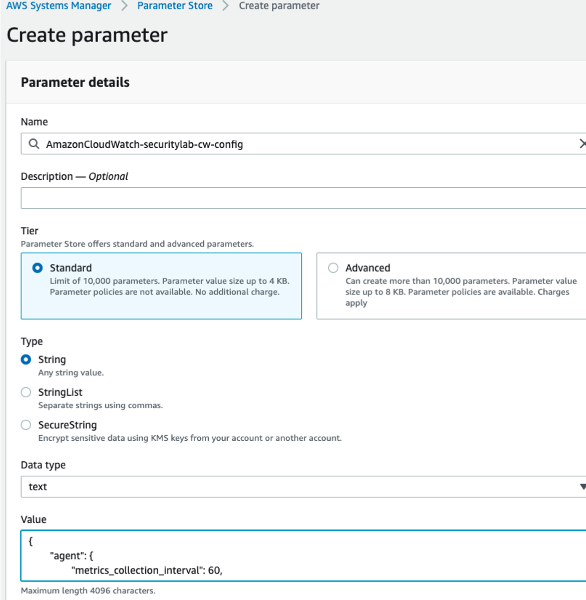586x600 pixels.
Task: Choose the StringList type option
Action: (26, 392)
